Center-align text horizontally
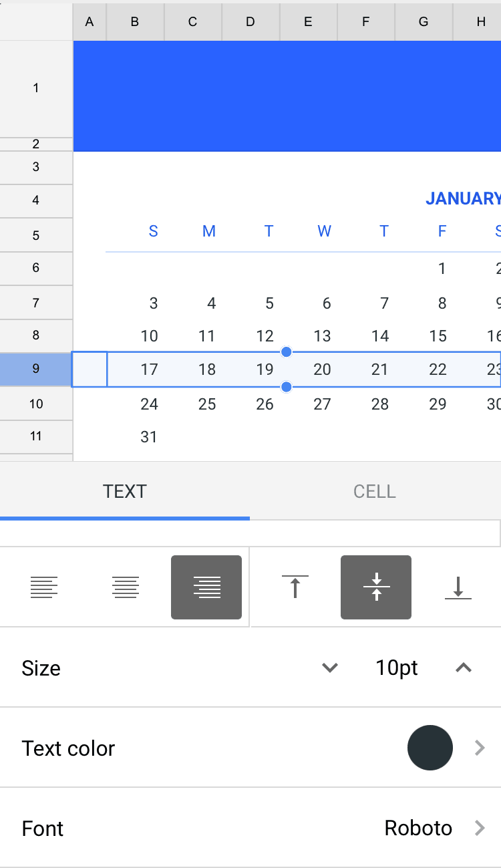Screen dimensions: 501x868 [126, 587]
